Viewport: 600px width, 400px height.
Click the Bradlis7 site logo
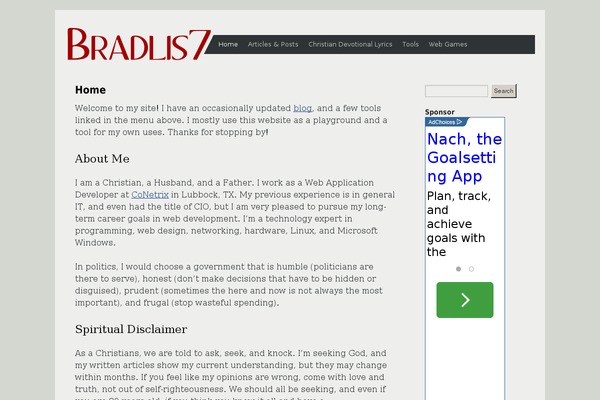pos(139,44)
